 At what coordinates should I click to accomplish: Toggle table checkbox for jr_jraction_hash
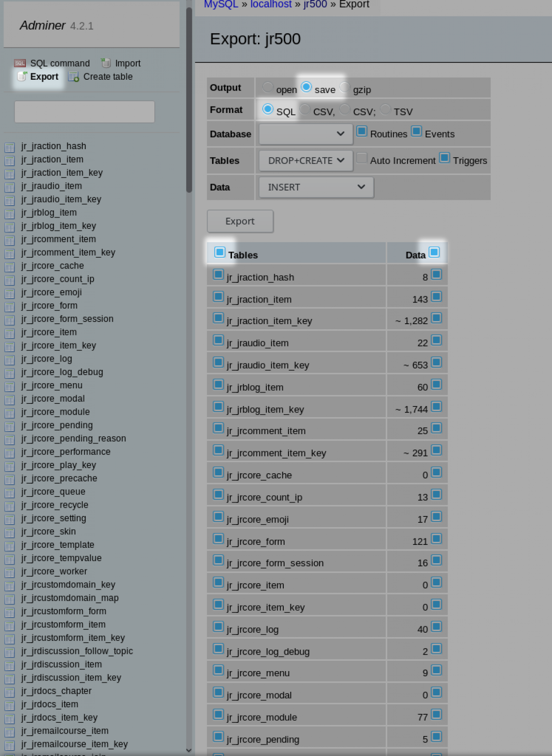tap(218, 274)
